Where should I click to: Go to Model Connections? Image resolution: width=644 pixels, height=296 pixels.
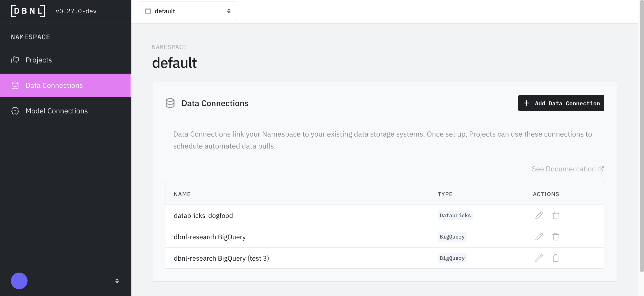tap(57, 111)
